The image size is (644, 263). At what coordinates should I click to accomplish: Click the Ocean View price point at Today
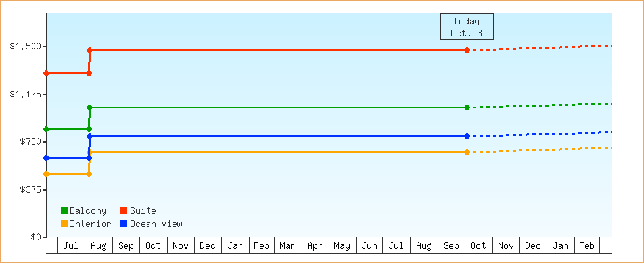pyautogui.click(x=467, y=136)
